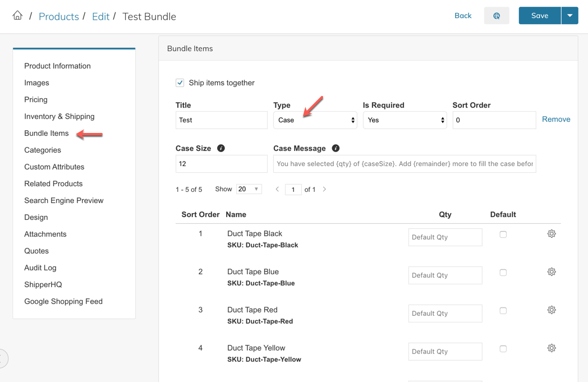Open the Is Required dropdown
The width and height of the screenshot is (588, 382).
405,120
